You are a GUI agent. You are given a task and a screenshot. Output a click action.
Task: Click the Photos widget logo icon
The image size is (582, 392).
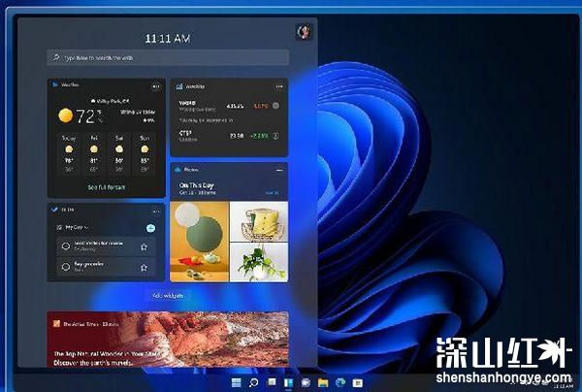[x=178, y=170]
